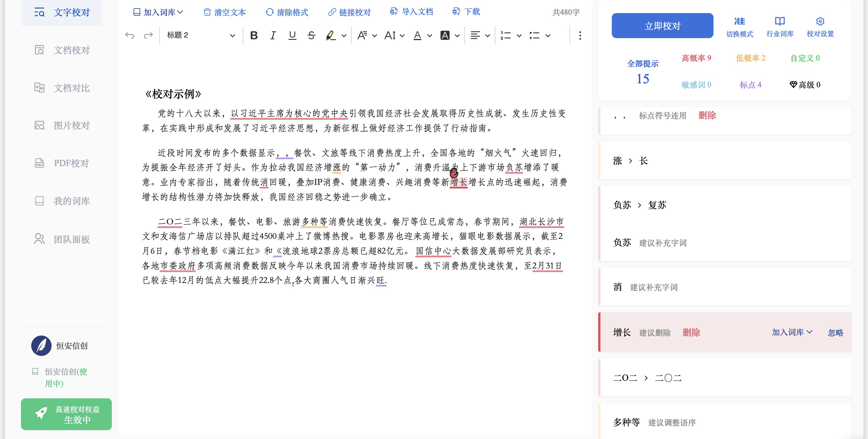Expand the bulleted list style arrow
The height and width of the screenshot is (439, 868).
[548, 35]
